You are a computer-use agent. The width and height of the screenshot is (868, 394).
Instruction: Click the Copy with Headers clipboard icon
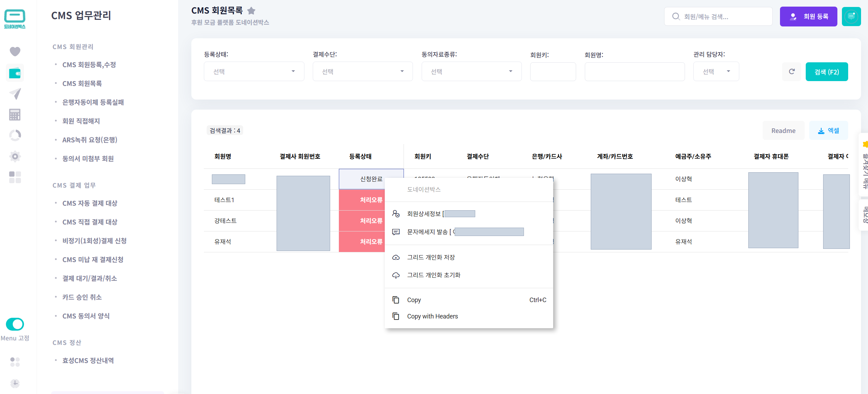[396, 316]
